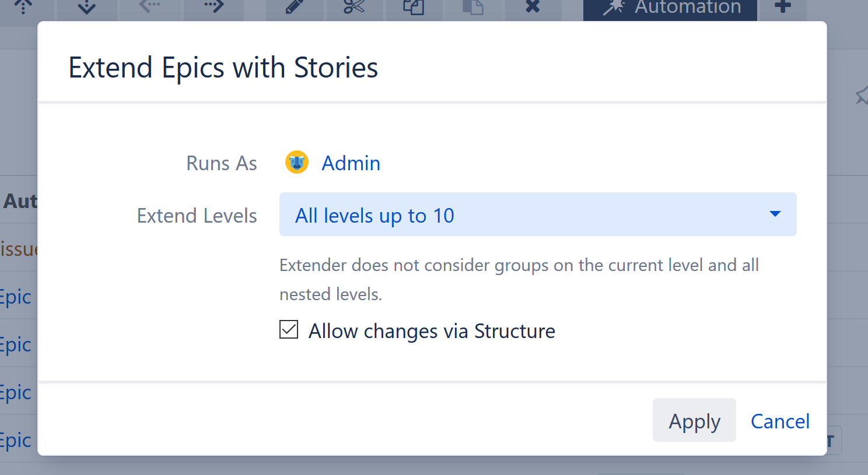Click the X remove icon in toolbar
868x475 pixels.
pyautogui.click(x=533, y=7)
